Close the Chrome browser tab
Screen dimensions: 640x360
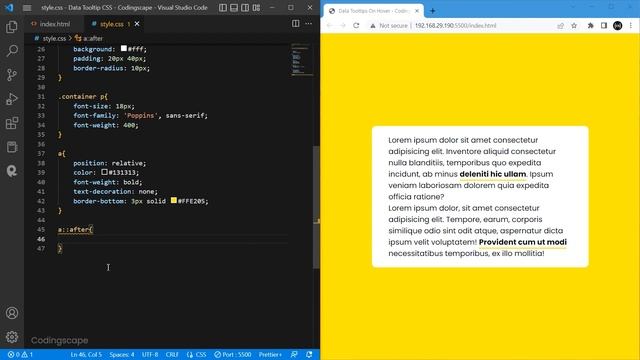click(x=417, y=11)
